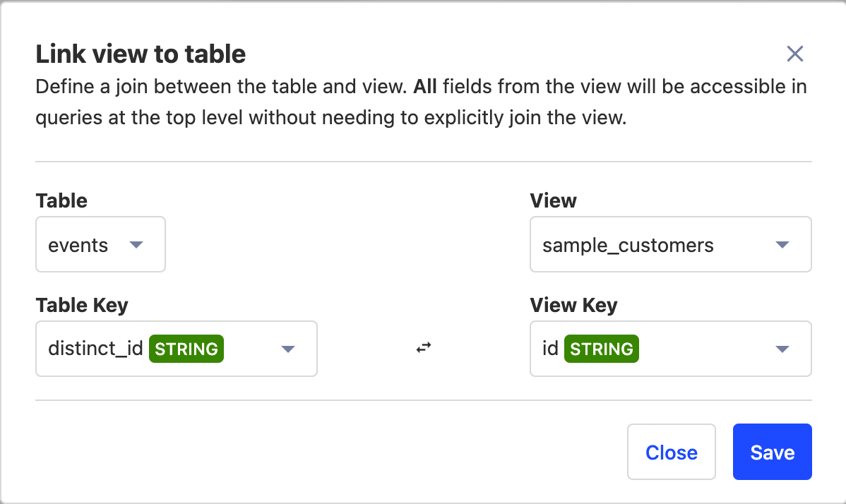Click the Table field label
This screenshot has width=846, height=504.
pyautogui.click(x=61, y=200)
